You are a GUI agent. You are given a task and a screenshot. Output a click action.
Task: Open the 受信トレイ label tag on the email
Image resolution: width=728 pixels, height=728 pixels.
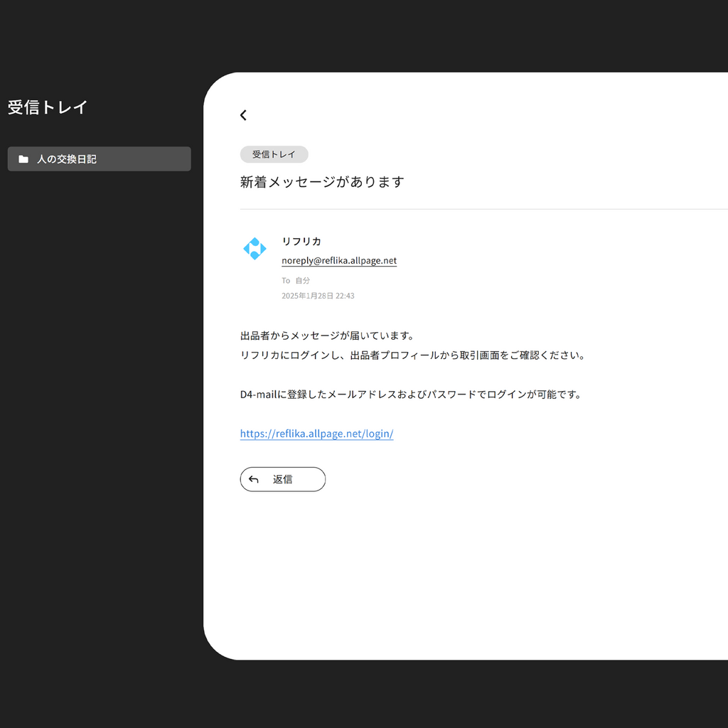coord(274,154)
